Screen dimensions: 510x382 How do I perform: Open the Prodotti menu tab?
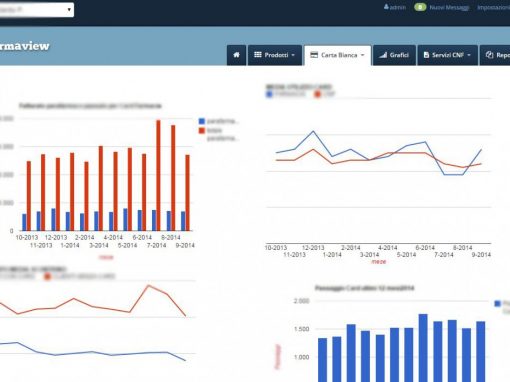tap(275, 55)
